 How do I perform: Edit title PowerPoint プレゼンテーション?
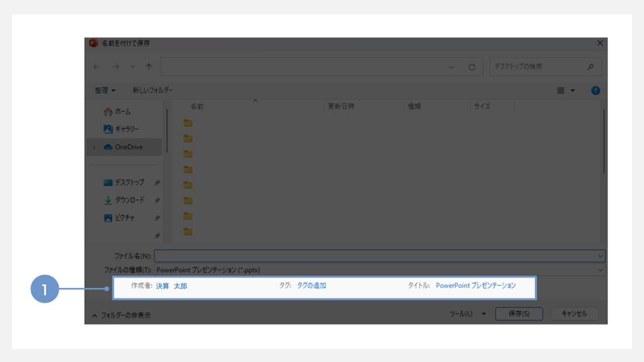pos(476,286)
